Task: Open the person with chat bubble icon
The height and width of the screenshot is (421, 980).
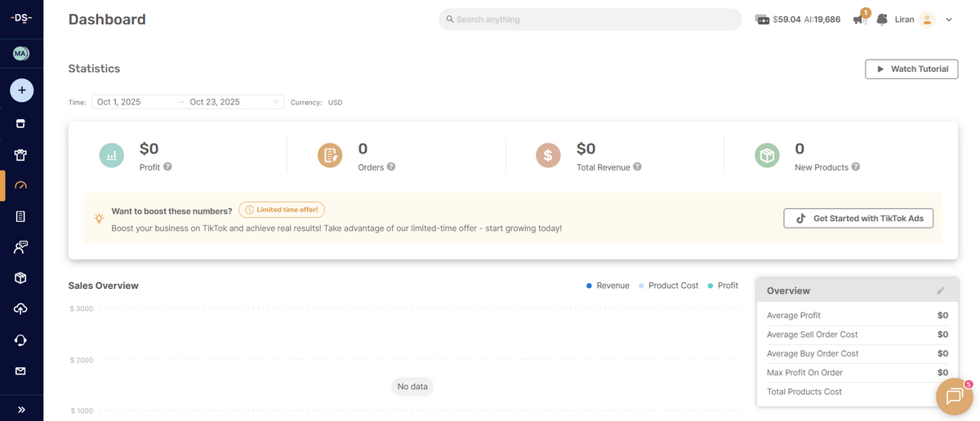Action: [x=21, y=247]
